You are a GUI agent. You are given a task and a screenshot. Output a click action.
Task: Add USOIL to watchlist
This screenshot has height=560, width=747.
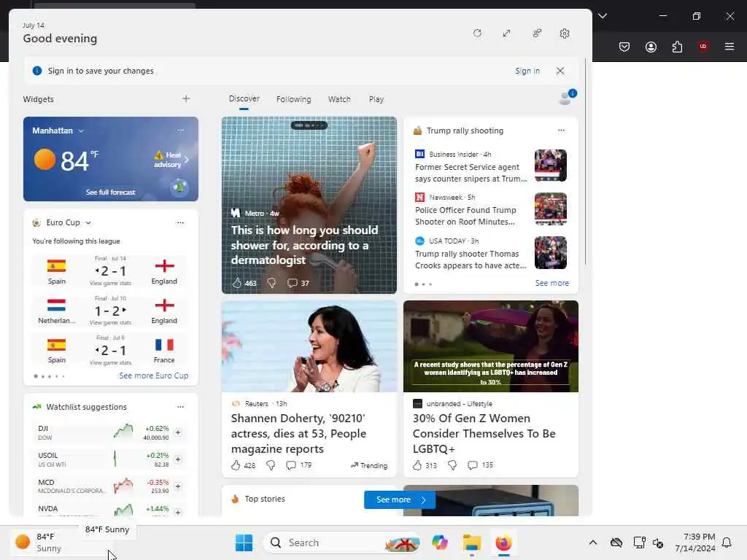[x=178, y=459]
